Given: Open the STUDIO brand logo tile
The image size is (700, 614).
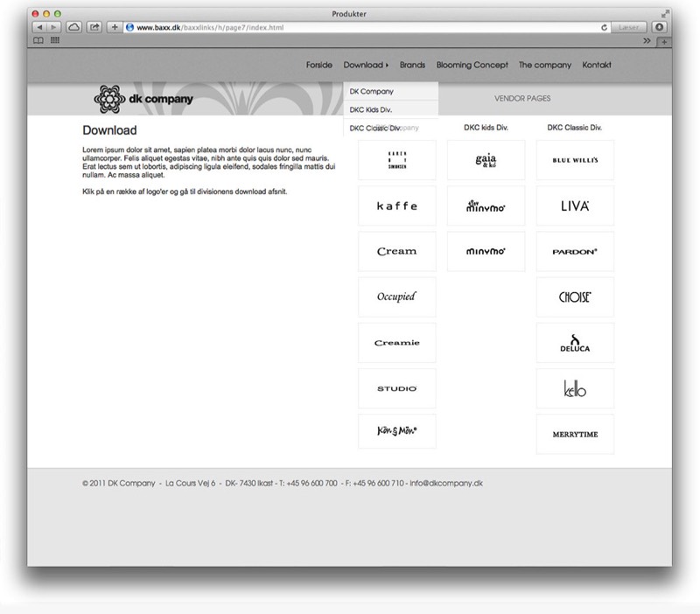Looking at the screenshot, I should (397, 388).
